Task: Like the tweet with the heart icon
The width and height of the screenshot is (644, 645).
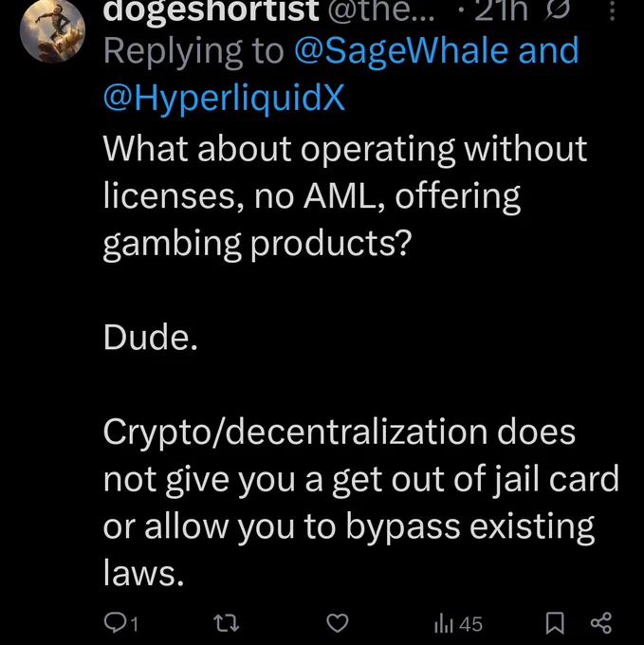Action: [338, 623]
